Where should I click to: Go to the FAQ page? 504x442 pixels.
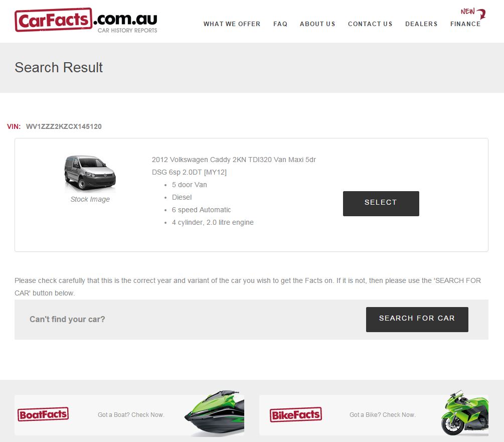280,24
